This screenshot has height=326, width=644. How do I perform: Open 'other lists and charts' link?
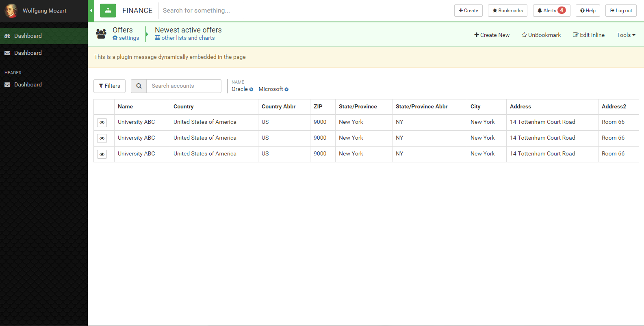coord(185,38)
